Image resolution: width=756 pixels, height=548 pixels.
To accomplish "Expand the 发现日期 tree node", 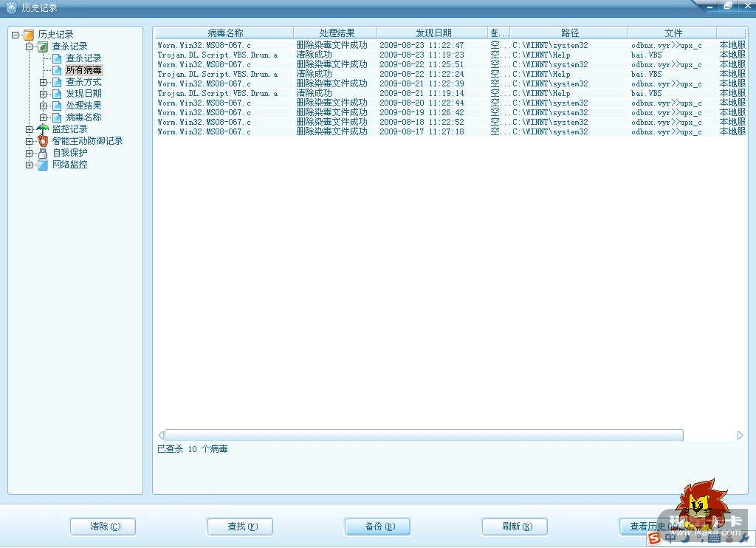I will point(44,94).
